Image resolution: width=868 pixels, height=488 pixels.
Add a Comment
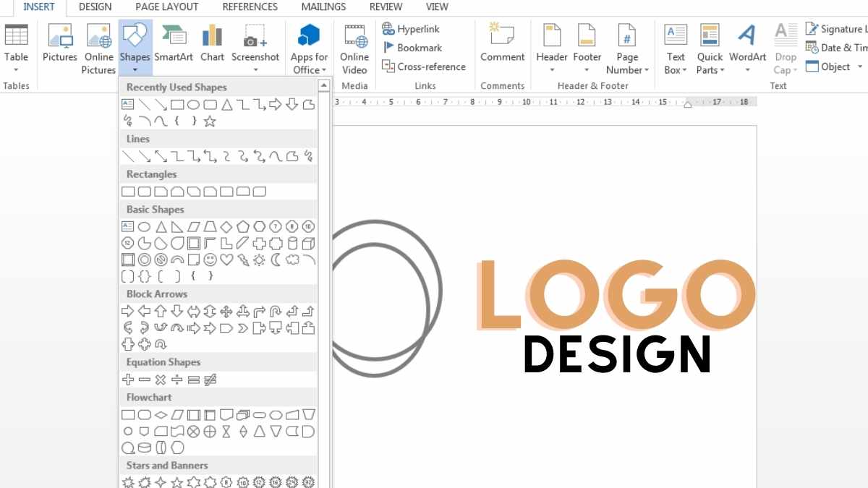pos(502,45)
